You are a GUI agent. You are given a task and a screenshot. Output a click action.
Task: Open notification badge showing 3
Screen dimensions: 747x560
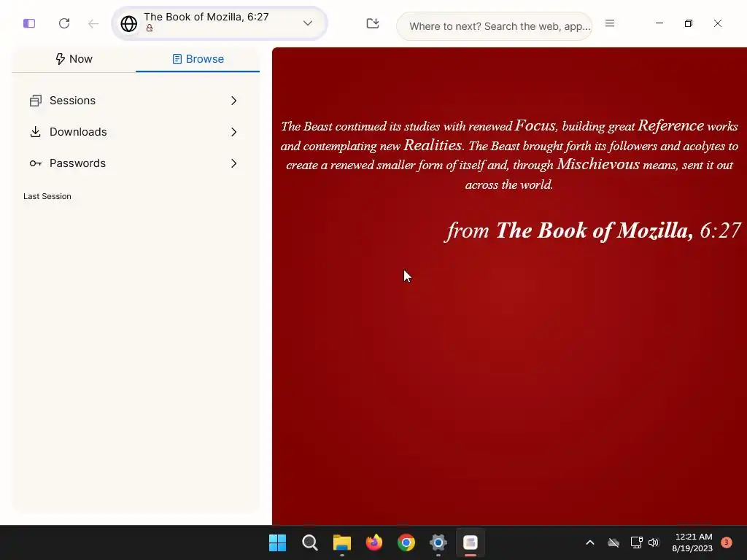point(727,542)
